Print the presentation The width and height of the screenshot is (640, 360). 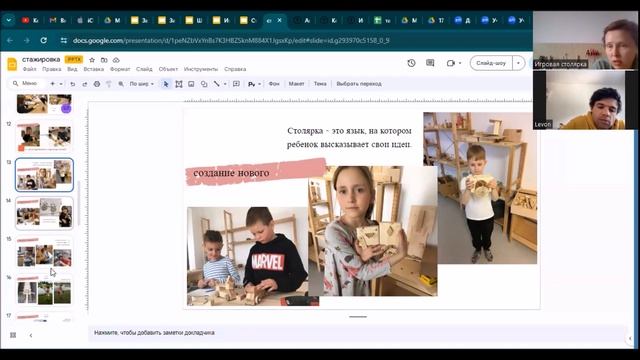tap(97, 84)
